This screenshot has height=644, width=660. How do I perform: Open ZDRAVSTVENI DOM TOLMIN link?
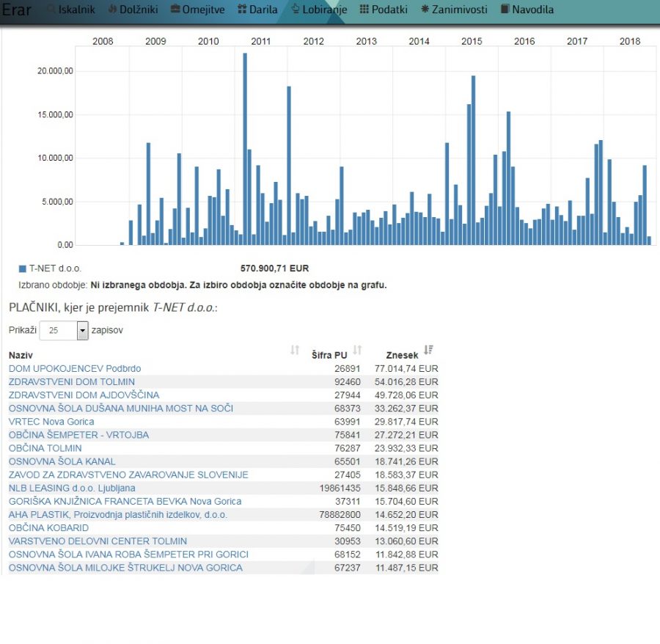point(72,381)
